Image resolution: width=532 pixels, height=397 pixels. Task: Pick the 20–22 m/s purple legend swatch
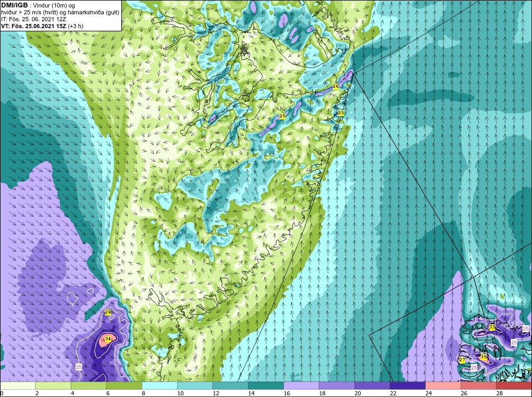372,386
